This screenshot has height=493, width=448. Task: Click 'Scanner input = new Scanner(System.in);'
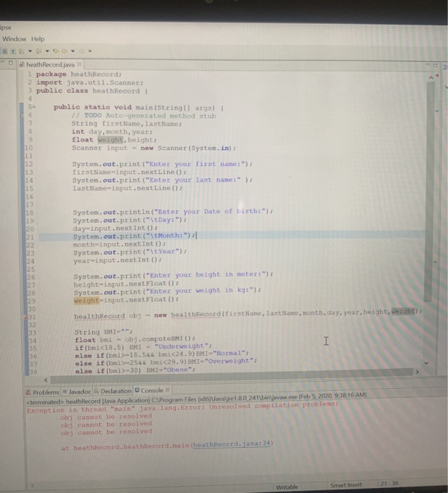point(154,148)
